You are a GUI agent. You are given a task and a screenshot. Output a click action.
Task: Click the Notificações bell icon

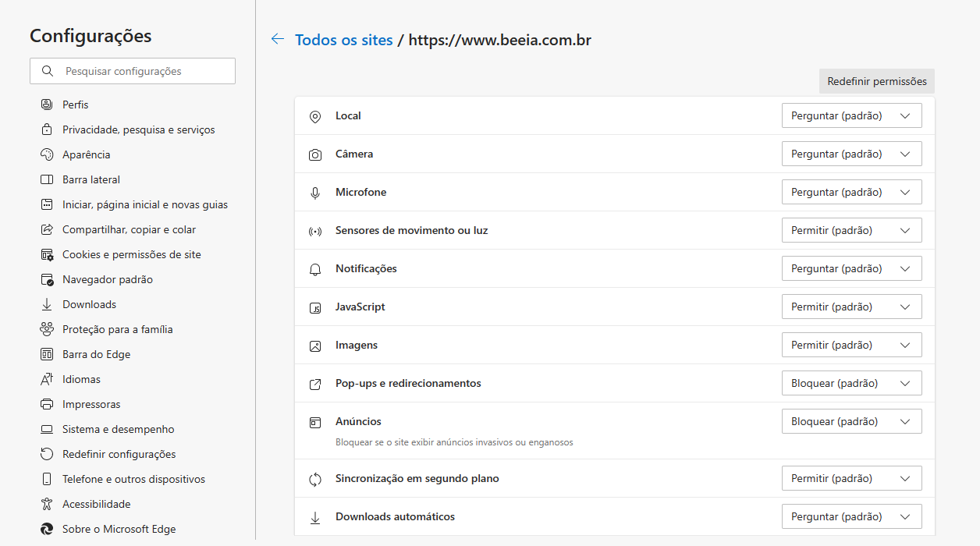point(315,269)
